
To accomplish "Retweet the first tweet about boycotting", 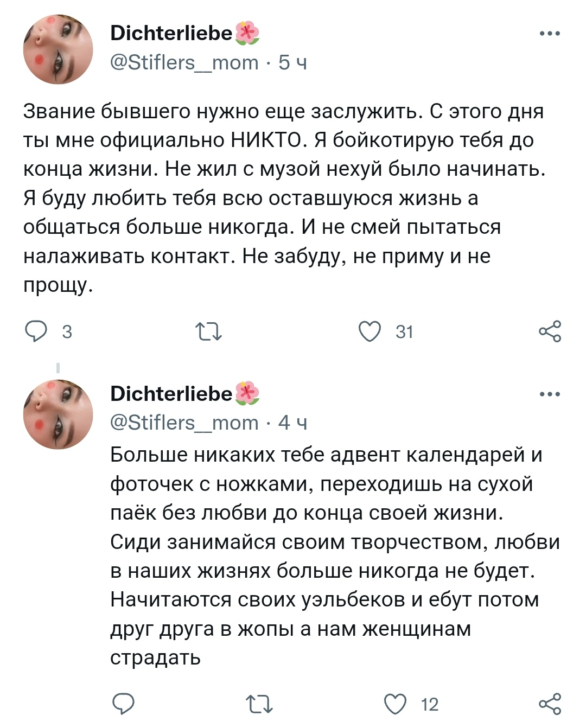I will click(x=208, y=331).
